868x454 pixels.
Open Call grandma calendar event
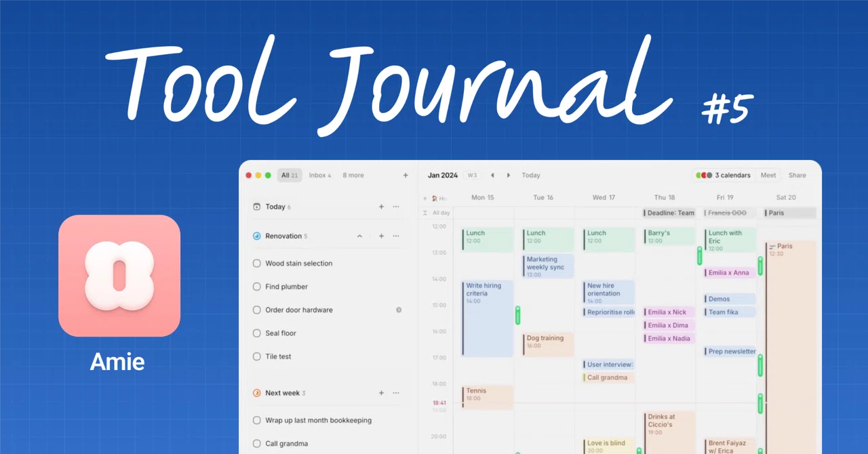click(x=609, y=377)
